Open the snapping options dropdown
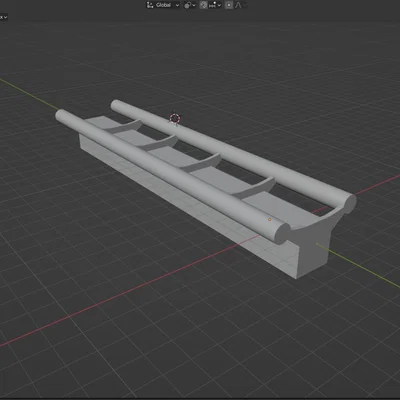The width and height of the screenshot is (400, 400). [x=215, y=5]
